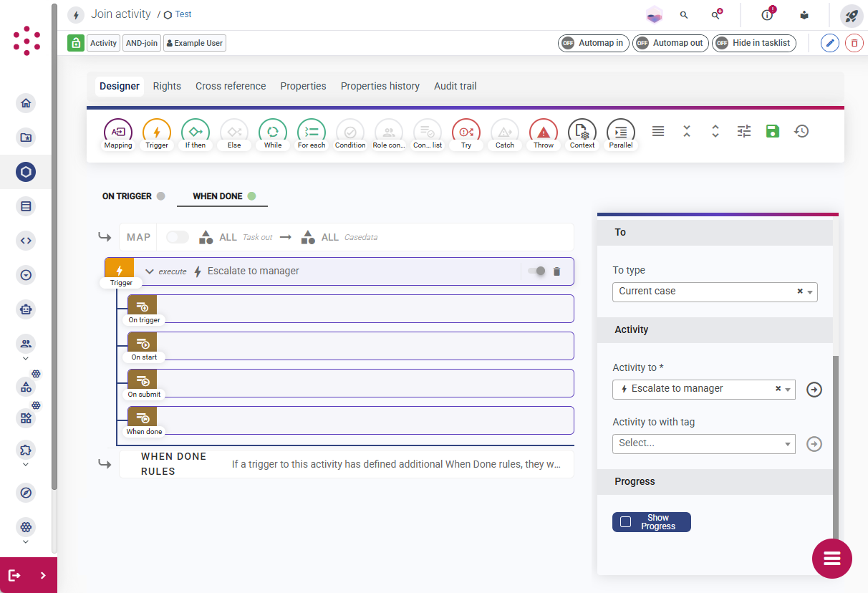Open the designer history clock icon

point(801,131)
